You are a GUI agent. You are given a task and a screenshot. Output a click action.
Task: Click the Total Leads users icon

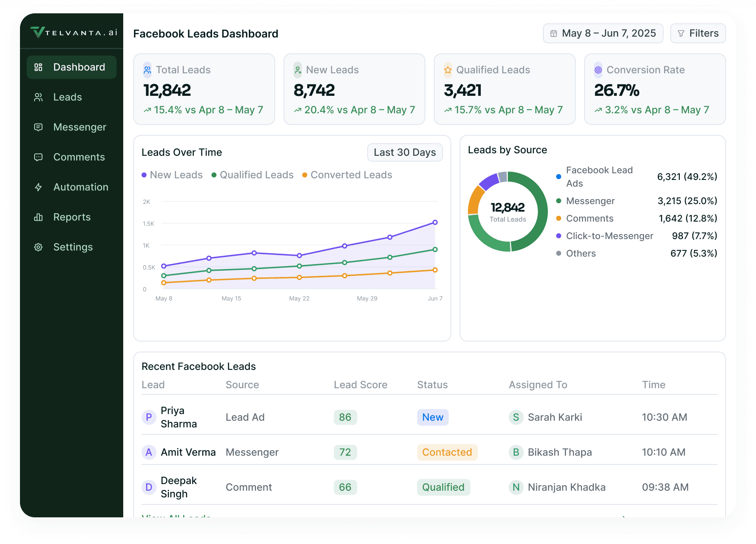[147, 70]
